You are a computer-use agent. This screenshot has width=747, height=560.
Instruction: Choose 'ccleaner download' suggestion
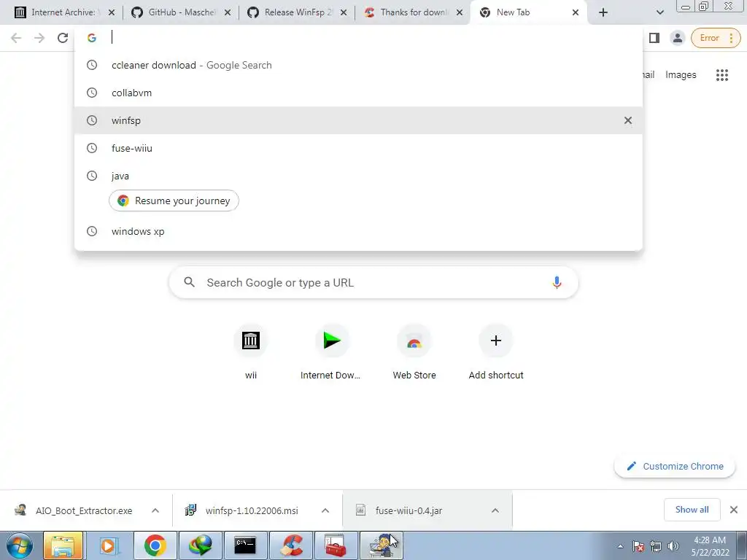tap(358, 65)
